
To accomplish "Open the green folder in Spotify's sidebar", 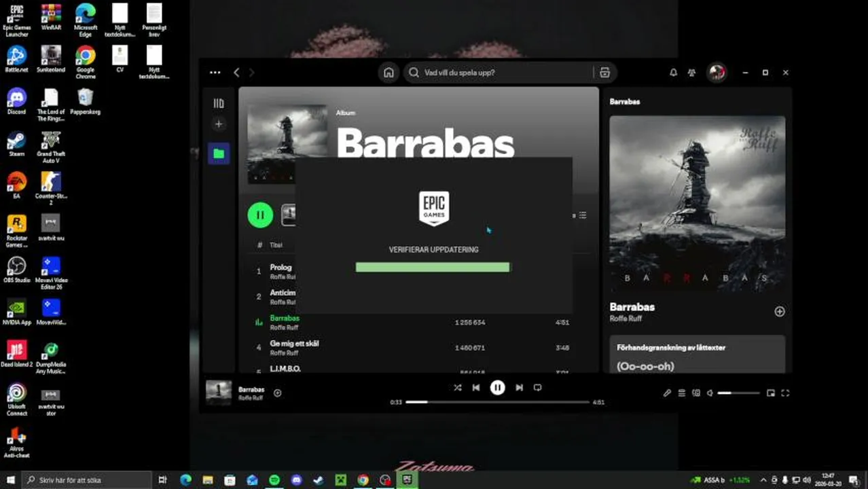I will tap(219, 153).
